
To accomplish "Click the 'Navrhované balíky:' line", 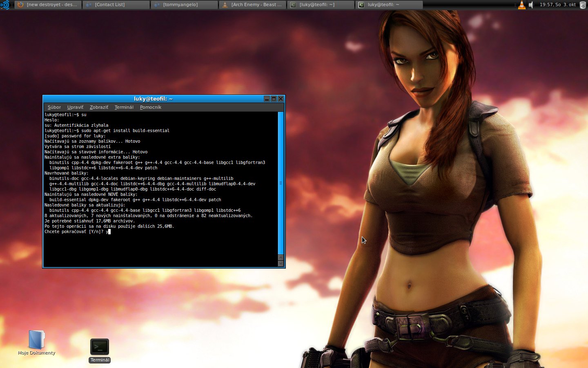I will (66, 173).
